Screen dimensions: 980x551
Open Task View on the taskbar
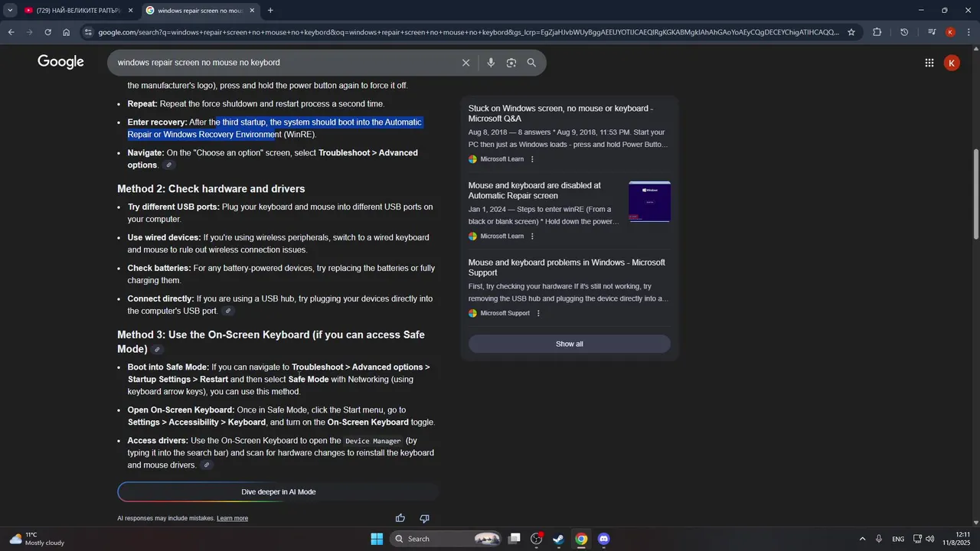(514, 539)
